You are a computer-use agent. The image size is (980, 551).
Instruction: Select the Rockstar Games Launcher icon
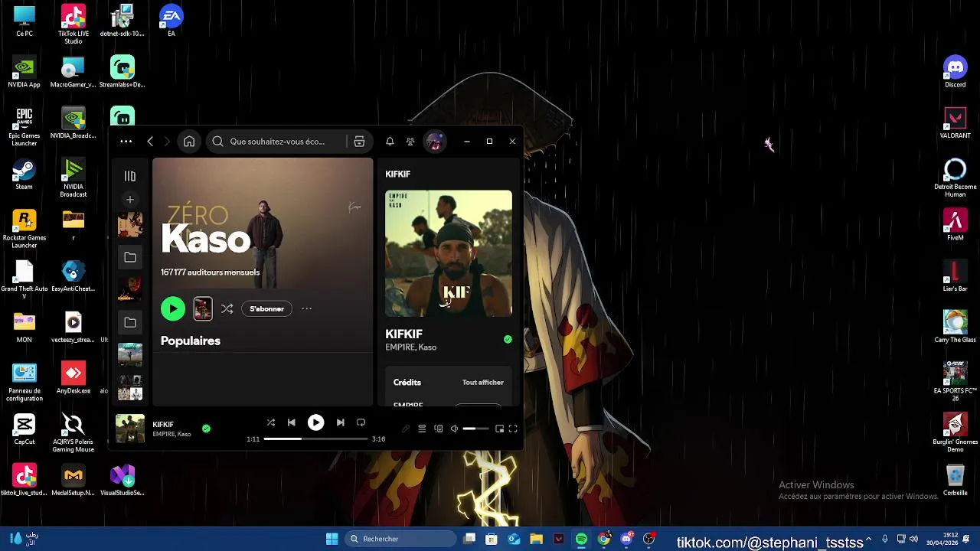point(24,229)
